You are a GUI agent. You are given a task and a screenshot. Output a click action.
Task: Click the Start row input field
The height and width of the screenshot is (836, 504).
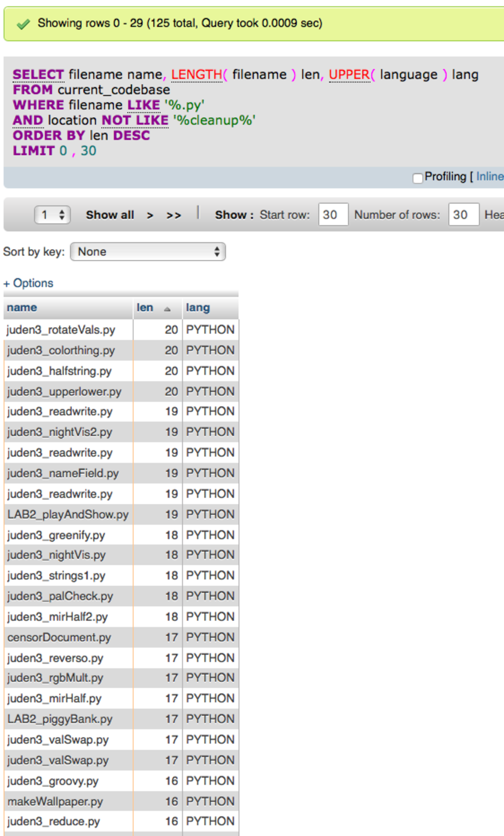[x=333, y=215]
